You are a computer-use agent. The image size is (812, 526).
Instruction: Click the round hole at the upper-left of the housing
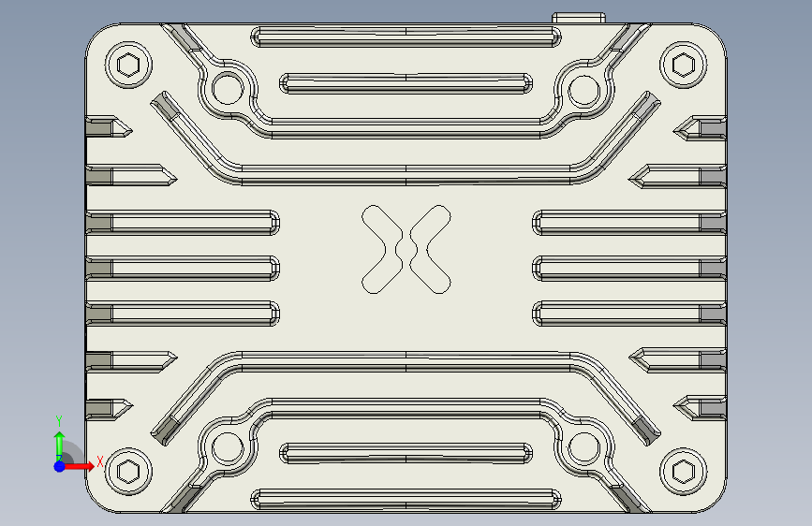(228, 89)
